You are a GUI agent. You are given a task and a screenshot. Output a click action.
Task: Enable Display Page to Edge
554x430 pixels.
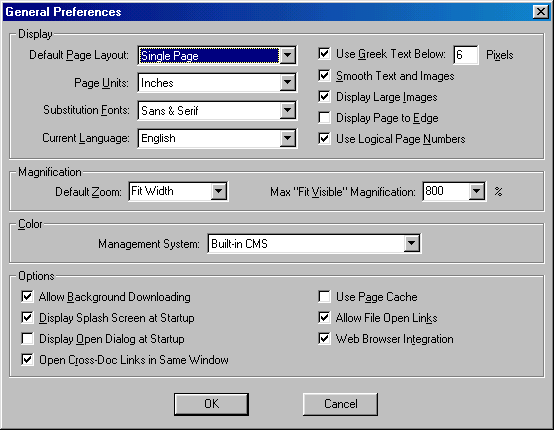pos(324,117)
